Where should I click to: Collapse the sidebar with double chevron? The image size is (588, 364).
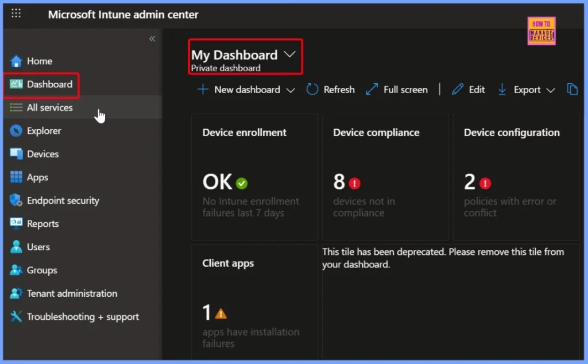coord(152,38)
